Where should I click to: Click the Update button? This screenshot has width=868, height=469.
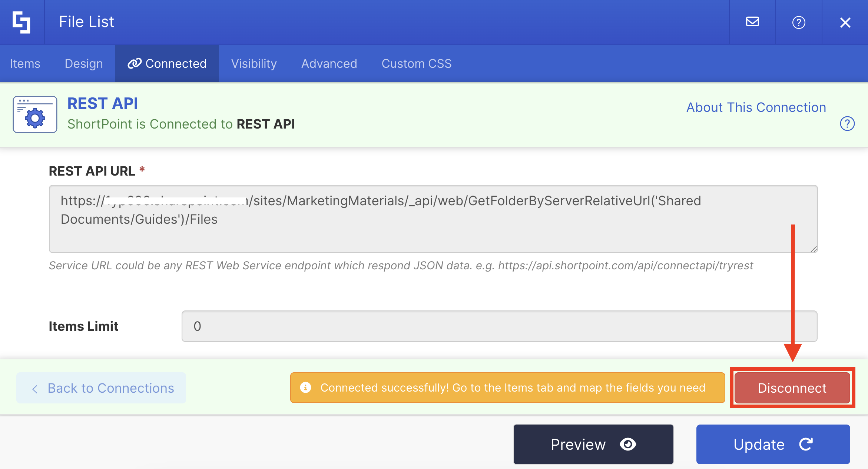[773, 444]
